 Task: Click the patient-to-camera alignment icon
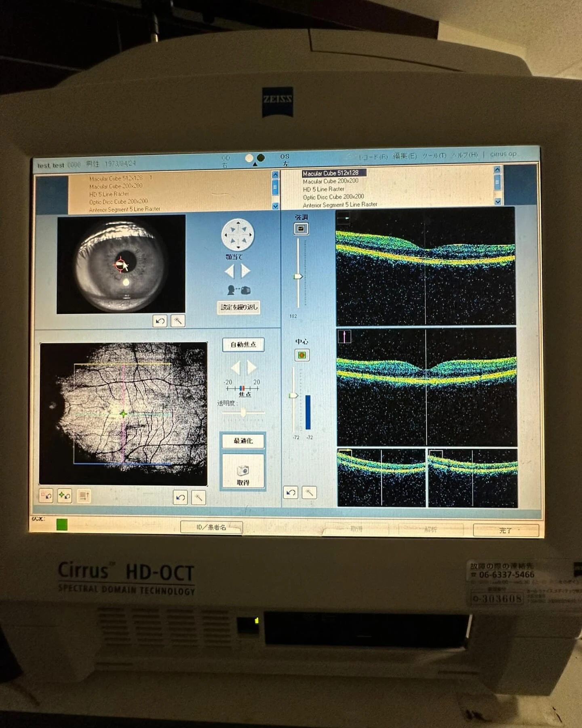pyautogui.click(x=238, y=290)
